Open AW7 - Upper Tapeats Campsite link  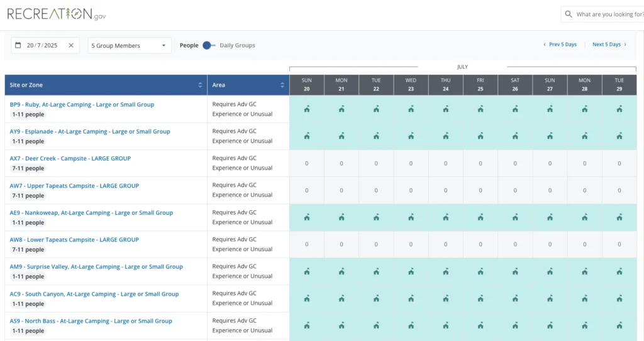click(74, 186)
